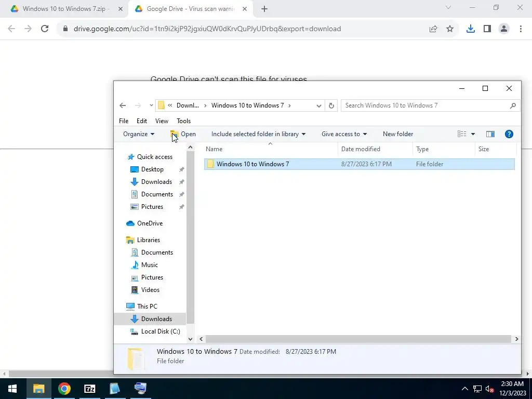Click 7-Zip icon in taskbar

click(89, 389)
